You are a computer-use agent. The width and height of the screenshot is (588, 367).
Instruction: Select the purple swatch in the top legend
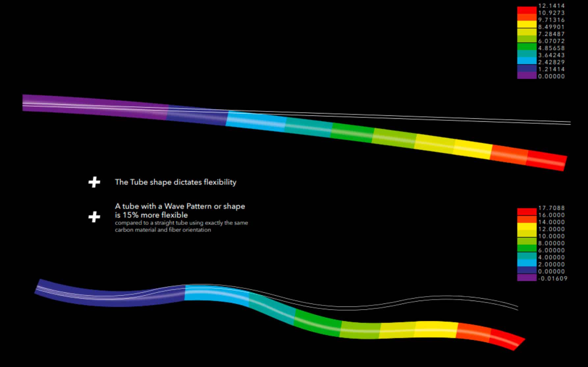point(527,76)
